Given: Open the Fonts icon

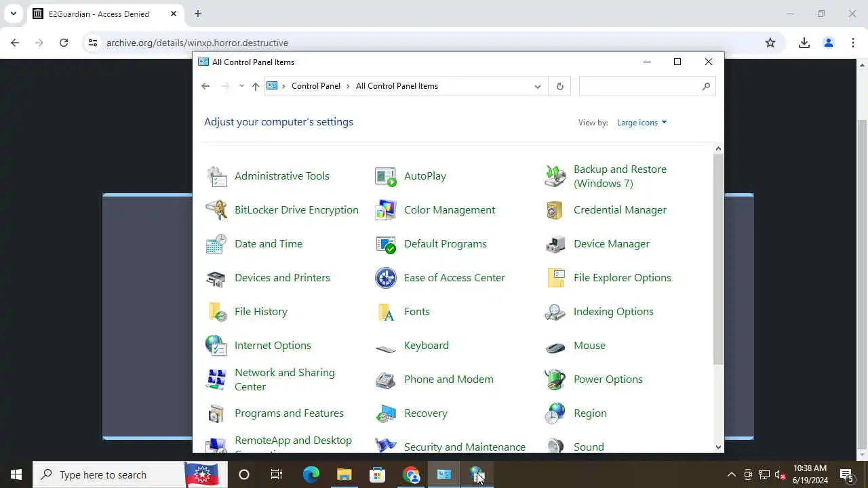Looking at the screenshot, I should click(386, 312).
